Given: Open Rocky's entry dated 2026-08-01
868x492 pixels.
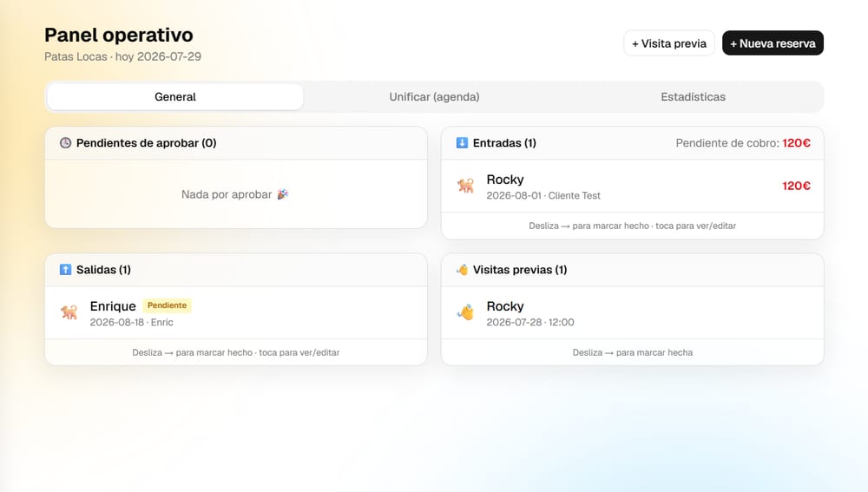Looking at the screenshot, I should point(632,186).
